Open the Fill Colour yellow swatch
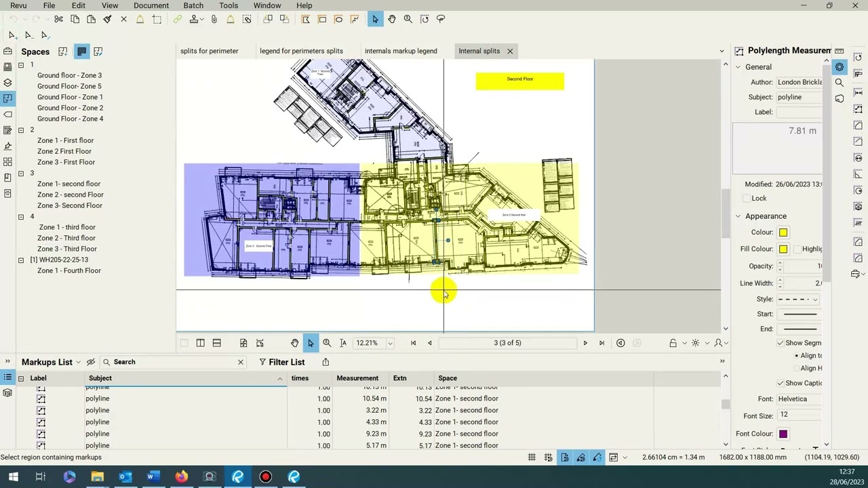The width and height of the screenshot is (868, 488). click(783, 249)
